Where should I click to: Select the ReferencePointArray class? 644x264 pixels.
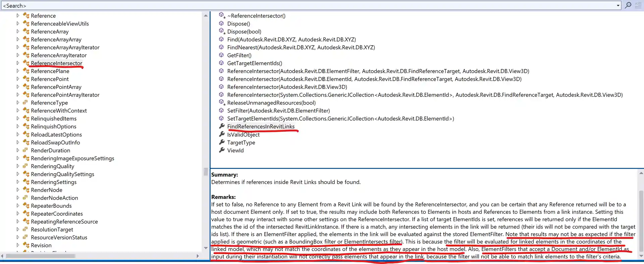click(56, 87)
